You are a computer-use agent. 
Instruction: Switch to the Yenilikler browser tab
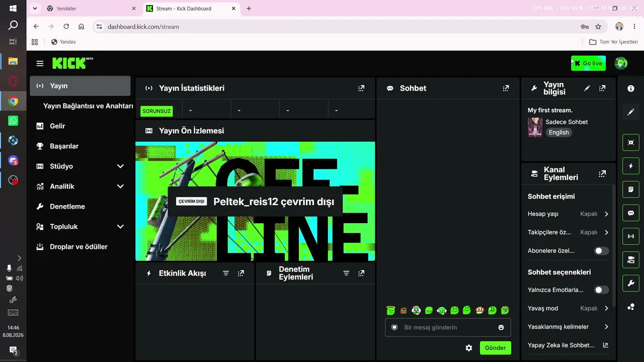[91, 9]
